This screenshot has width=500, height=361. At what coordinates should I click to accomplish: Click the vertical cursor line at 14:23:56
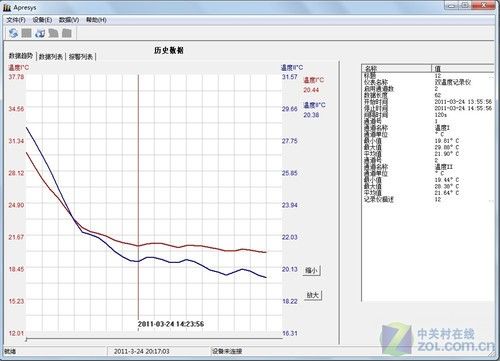point(138,200)
